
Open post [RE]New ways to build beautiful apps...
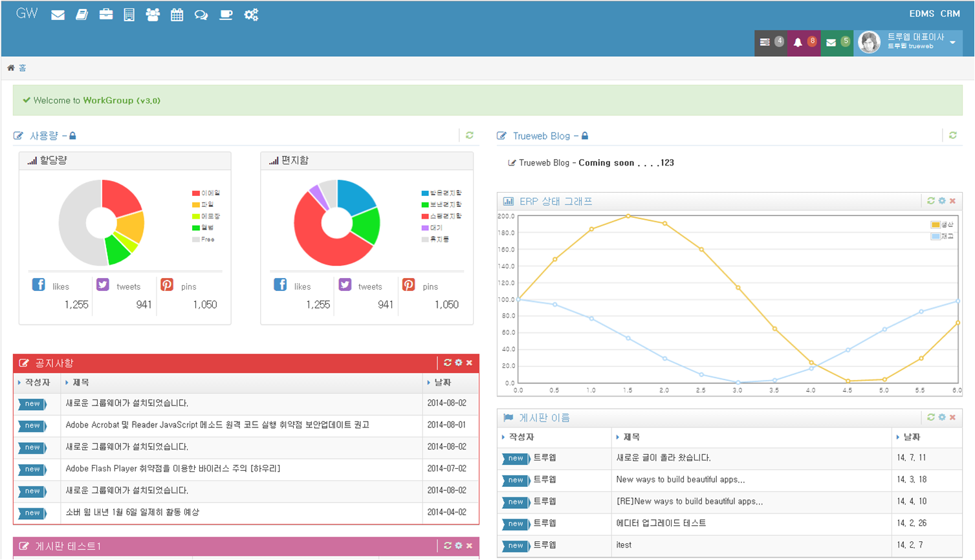pos(690,501)
